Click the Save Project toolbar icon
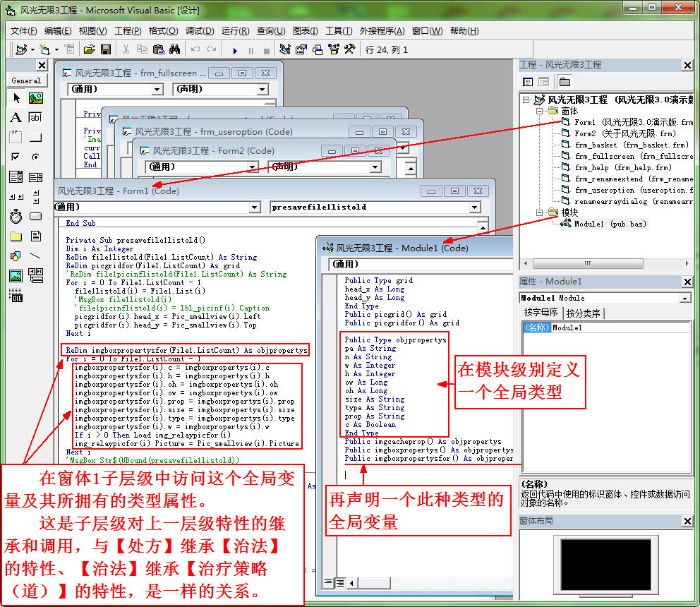Screen dimensions: 700x607 [106, 49]
